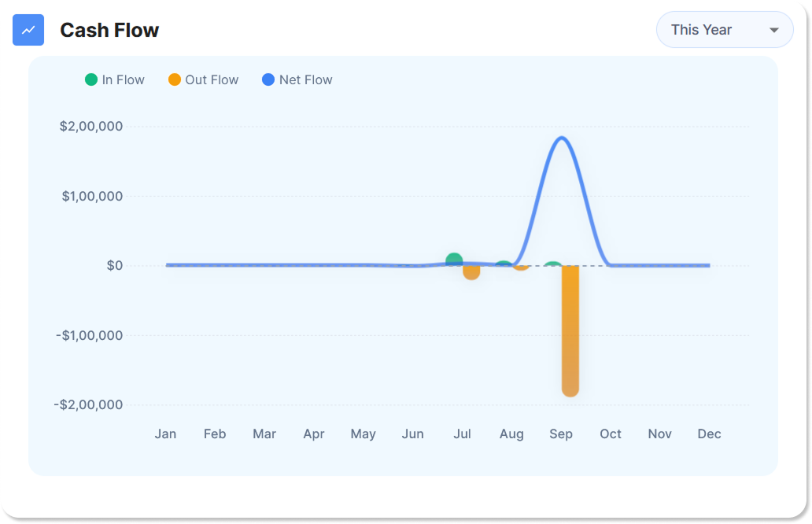Click the blue Cash Flow trend icon
The image size is (812, 524).
click(x=28, y=30)
